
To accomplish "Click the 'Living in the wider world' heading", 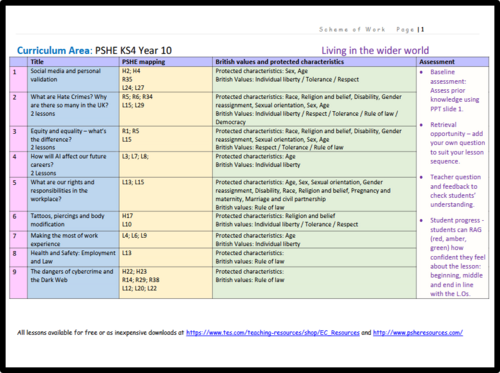I will 375,51.
